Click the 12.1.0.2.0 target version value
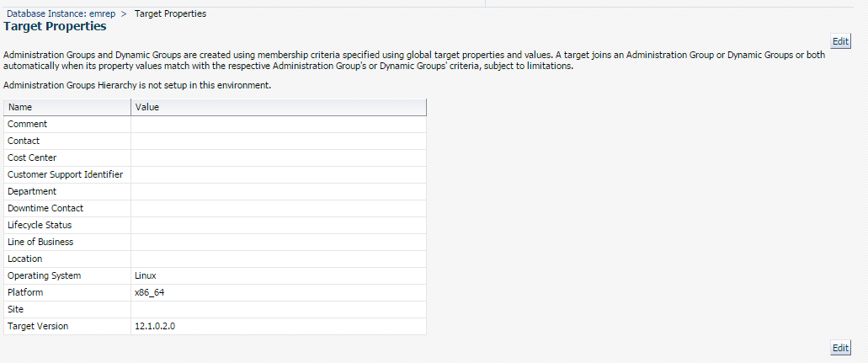The width and height of the screenshot is (868, 363). click(155, 327)
